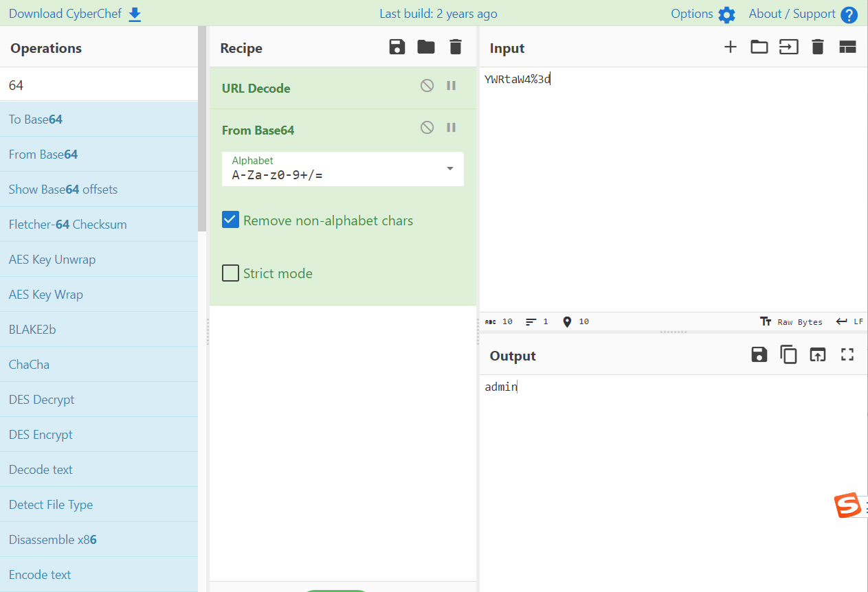Screen dimensions: 868x592
Task: Reset pane layout icon
Action: point(847,47)
